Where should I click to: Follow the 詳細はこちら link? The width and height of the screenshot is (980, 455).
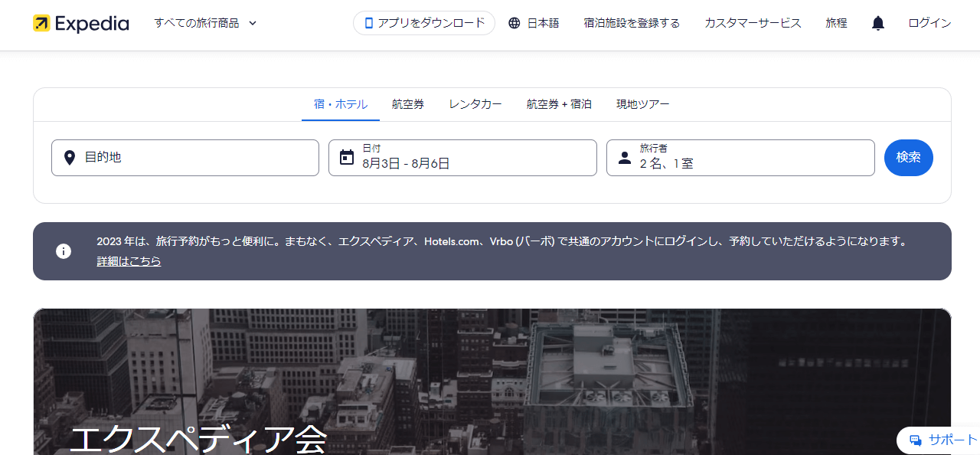tap(129, 261)
